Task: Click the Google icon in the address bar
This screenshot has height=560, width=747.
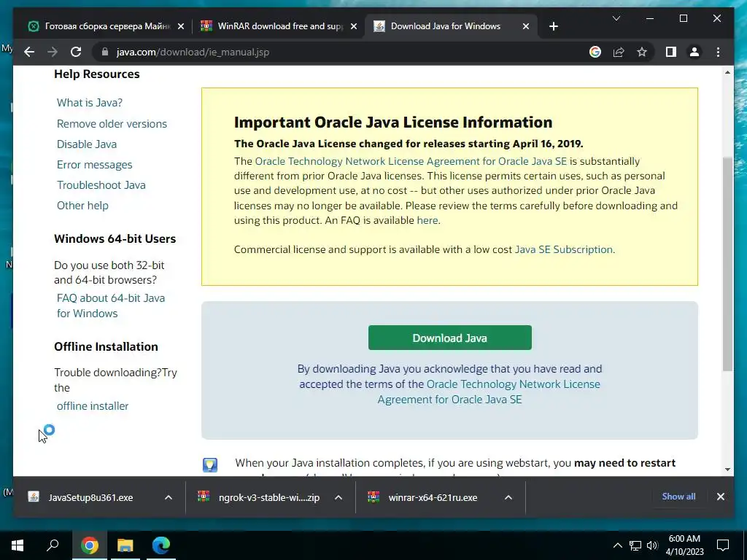Action: (x=595, y=52)
